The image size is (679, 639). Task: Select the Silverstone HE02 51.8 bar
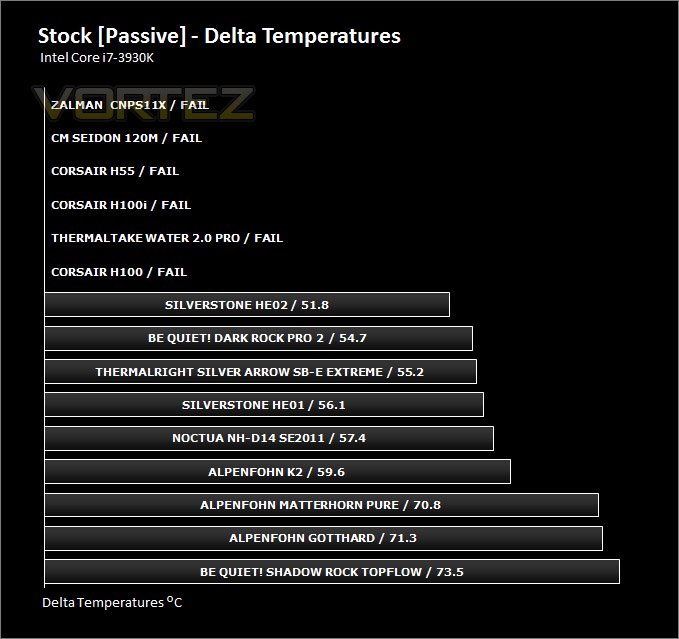pyautogui.click(x=247, y=305)
